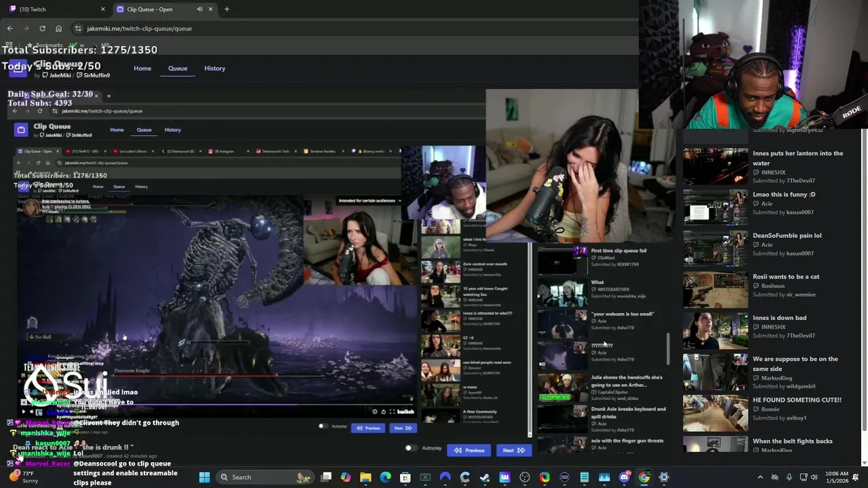
Task: Open Task View from the taskbar
Action: [x=326, y=477]
